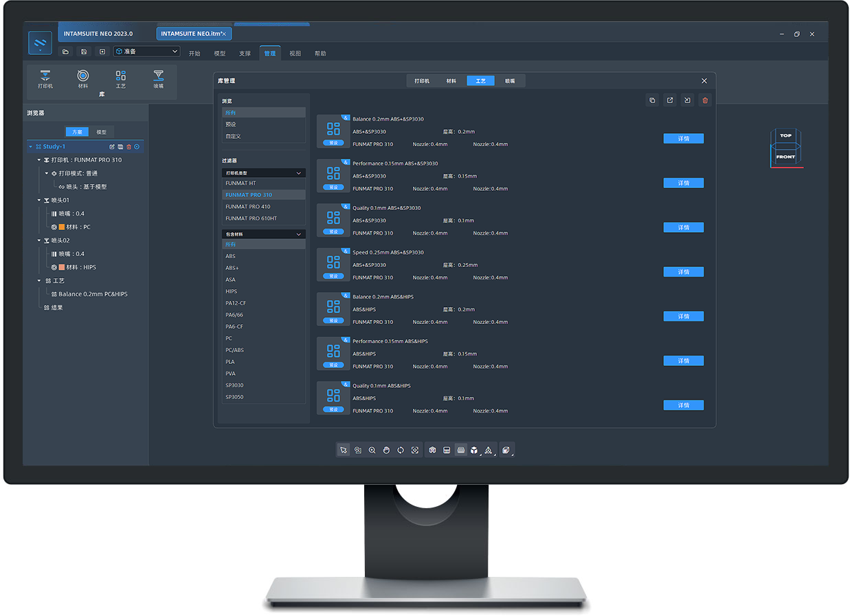Open the 准备 mode dropdown
Viewport: 850px width, 616px height.
[x=146, y=52]
